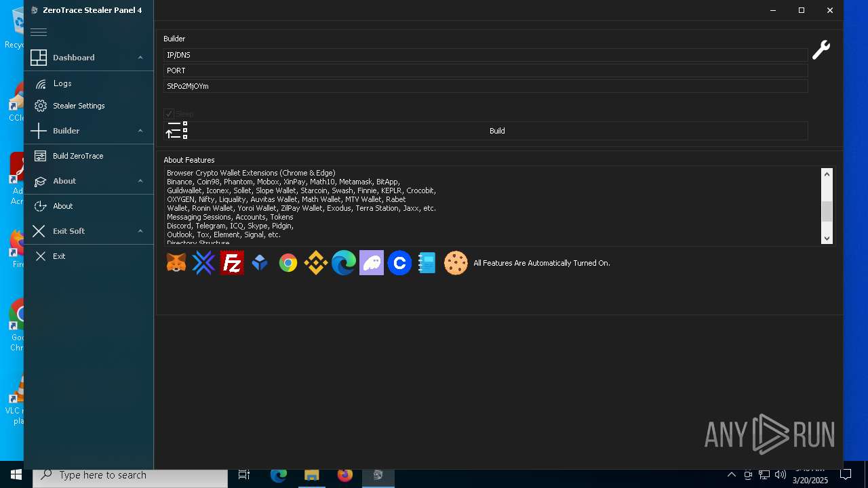
Task: Click the cookie icon
Action: [x=456, y=263]
